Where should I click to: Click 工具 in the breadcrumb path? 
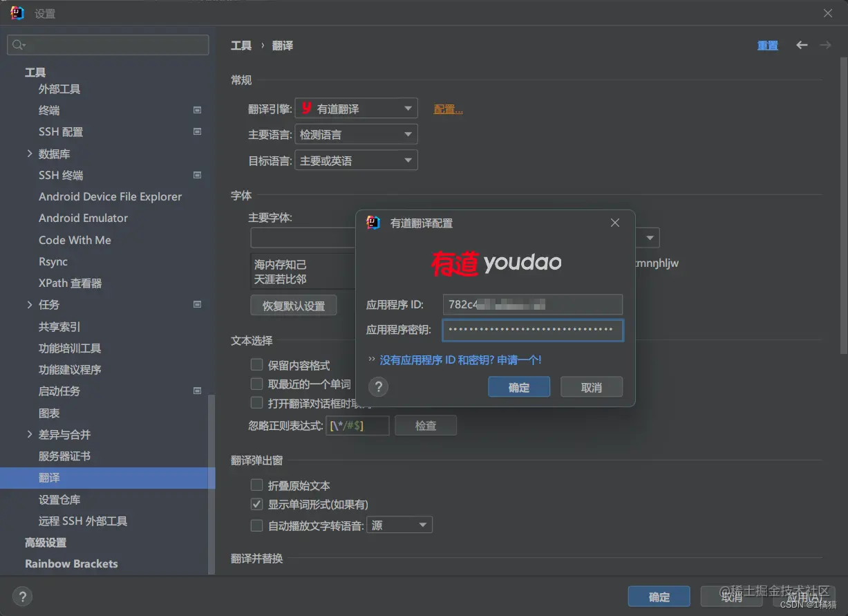[241, 45]
